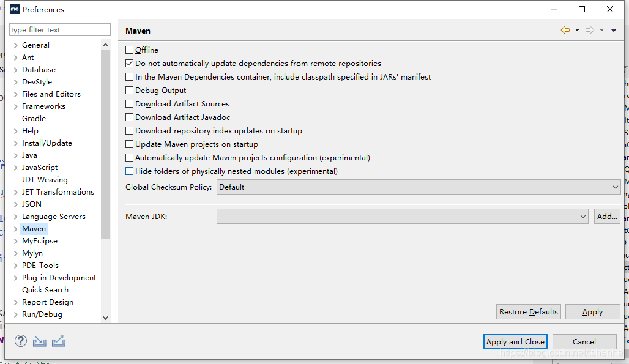Enable Automatically update Maven projects configuration
The image size is (629, 364).
[x=129, y=158]
